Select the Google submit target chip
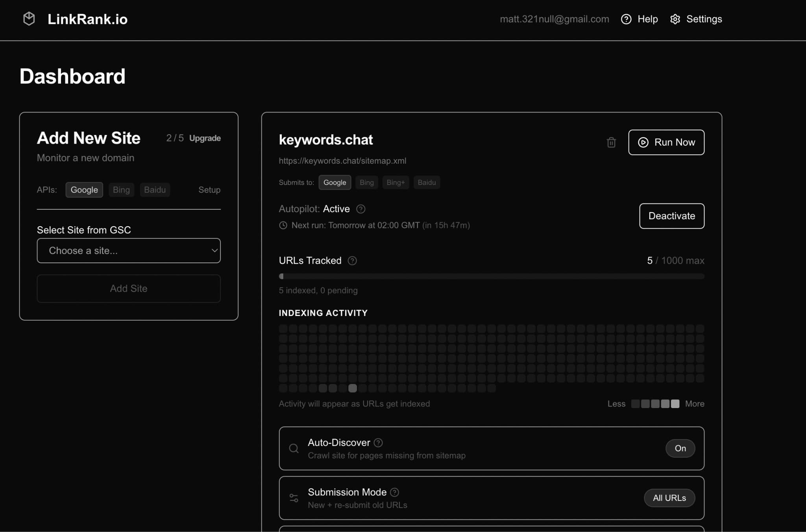 (335, 182)
